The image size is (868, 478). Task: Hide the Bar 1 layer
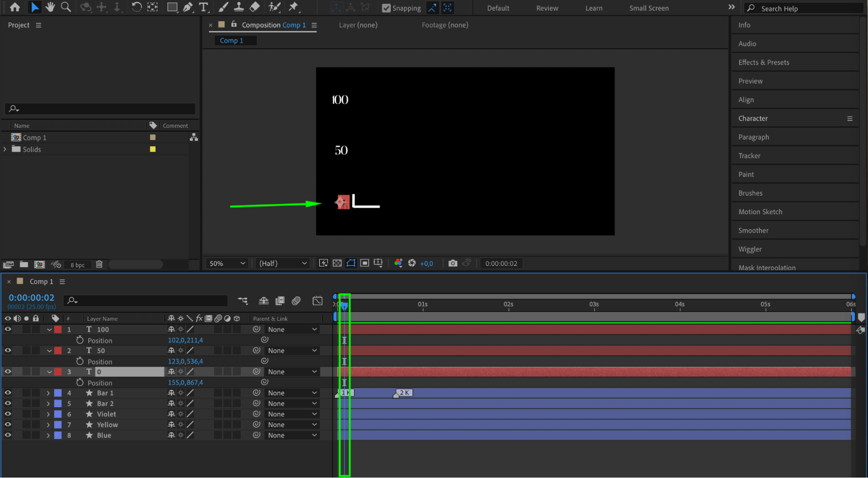(x=8, y=393)
